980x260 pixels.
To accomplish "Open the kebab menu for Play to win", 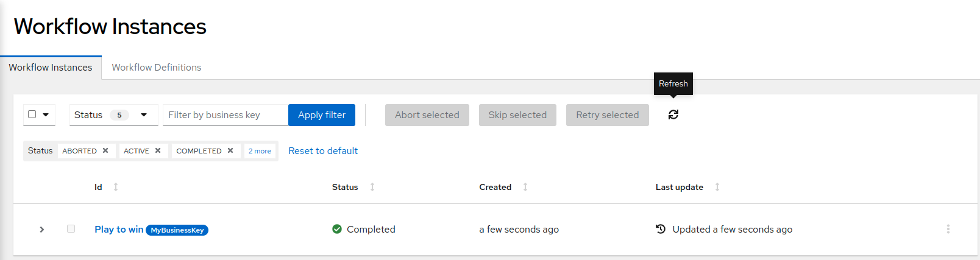I will coord(948,229).
